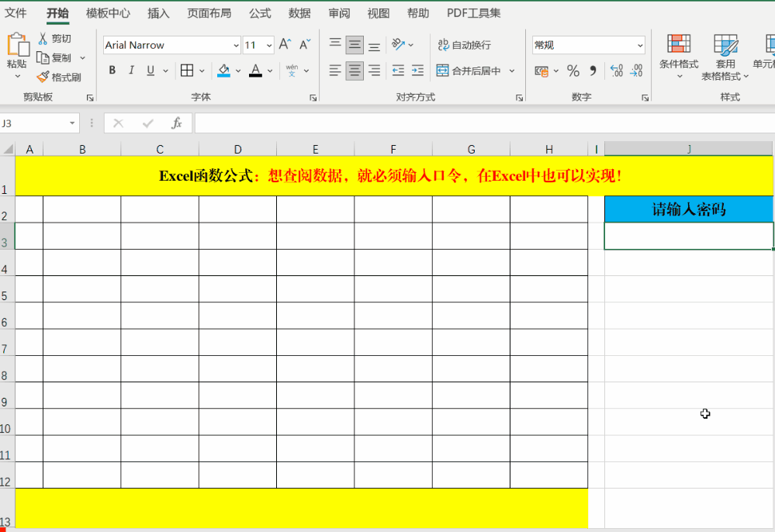This screenshot has height=532, width=775.
Task: Align text to top
Action: 335,45
